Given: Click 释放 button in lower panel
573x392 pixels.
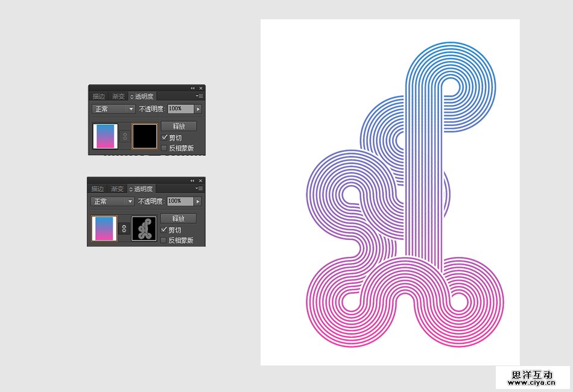Looking at the screenshot, I should coord(179,218).
